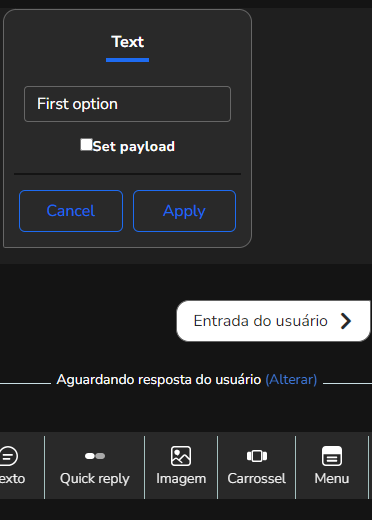Image resolution: width=372 pixels, height=520 pixels.
Task: Switch to the Text tab
Action: tap(128, 42)
